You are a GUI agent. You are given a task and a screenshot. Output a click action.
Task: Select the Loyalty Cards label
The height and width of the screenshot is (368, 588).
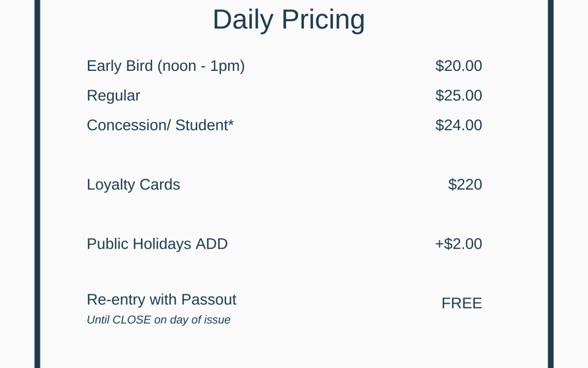click(133, 185)
